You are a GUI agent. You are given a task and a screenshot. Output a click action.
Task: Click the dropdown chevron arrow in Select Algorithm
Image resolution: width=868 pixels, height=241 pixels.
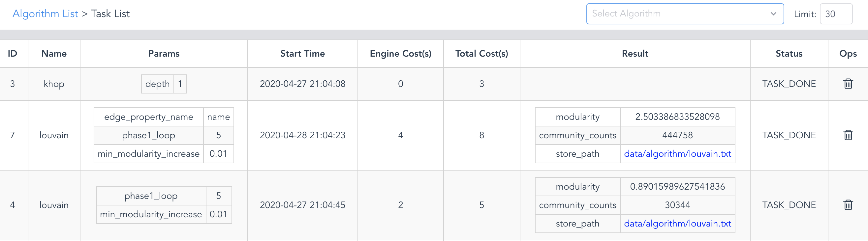[773, 14]
